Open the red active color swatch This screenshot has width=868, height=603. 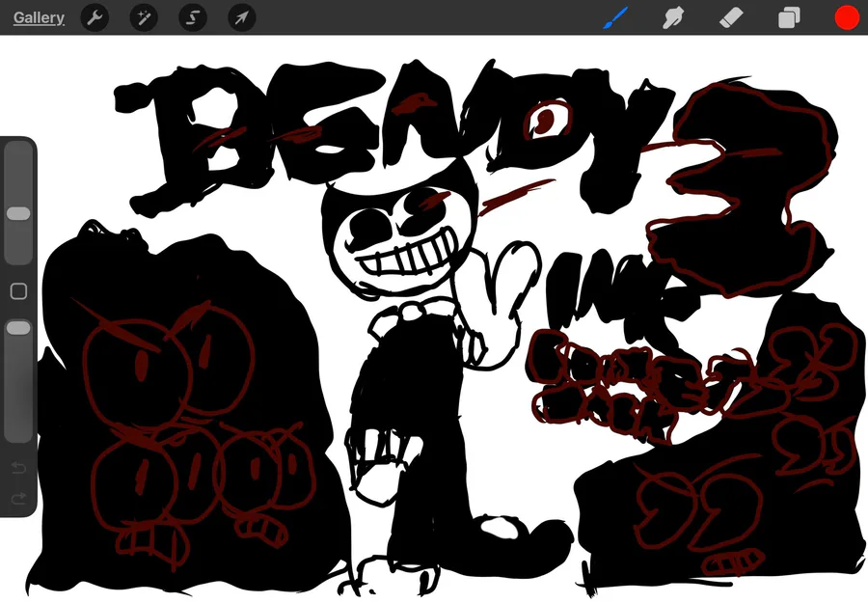coord(847,17)
